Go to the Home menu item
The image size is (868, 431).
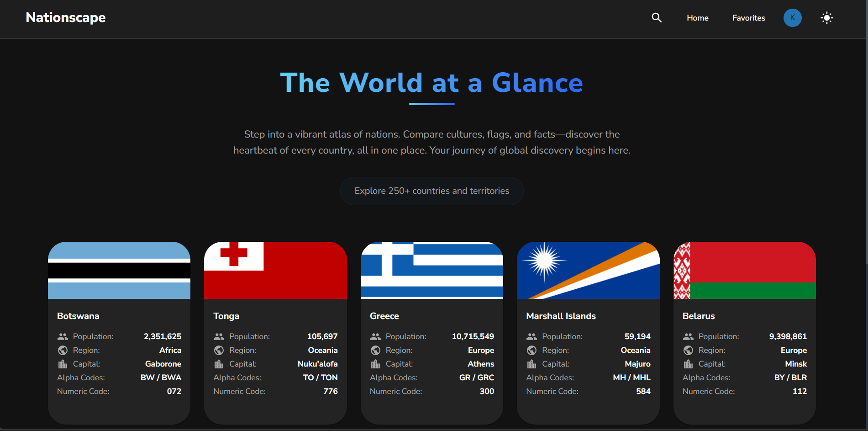(x=697, y=17)
